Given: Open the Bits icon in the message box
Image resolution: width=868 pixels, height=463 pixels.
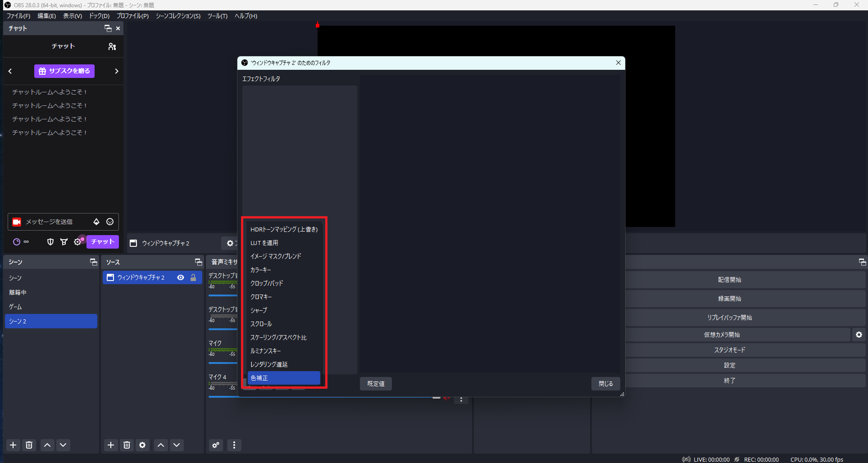Looking at the screenshot, I should (96, 222).
